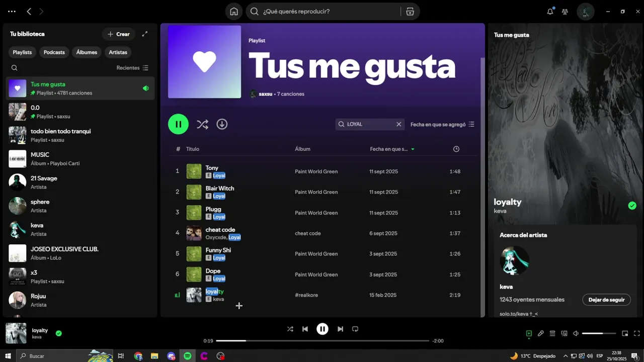Skip to previous track
Screen dimensions: 644x362
coord(305,329)
